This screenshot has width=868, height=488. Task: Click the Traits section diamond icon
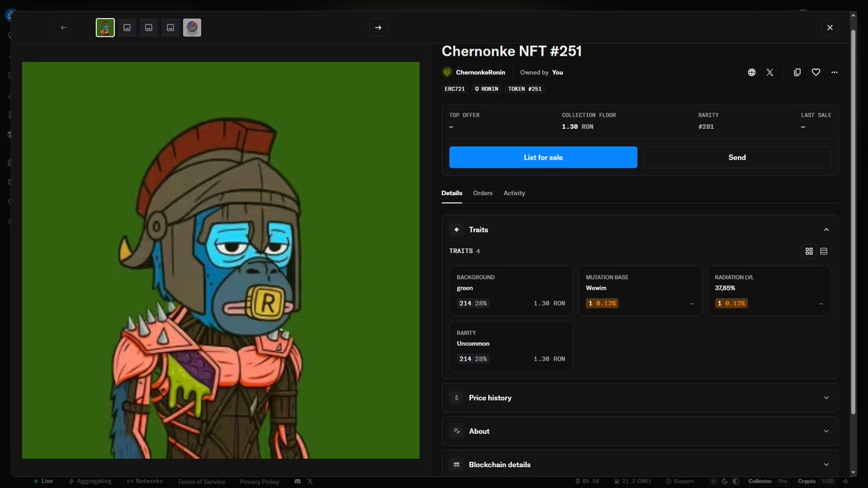pos(456,230)
